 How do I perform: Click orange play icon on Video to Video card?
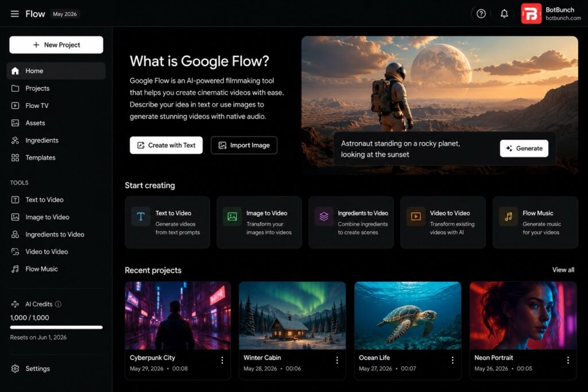pyautogui.click(x=416, y=216)
